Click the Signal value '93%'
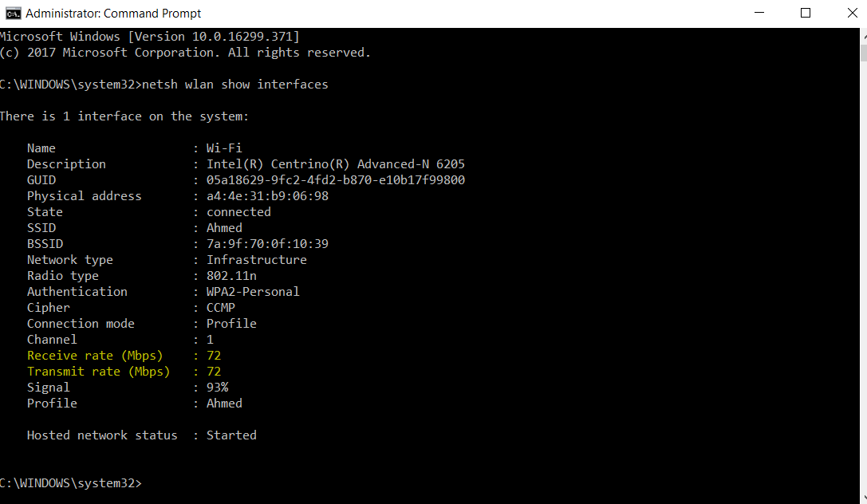The image size is (867, 504). (x=217, y=388)
